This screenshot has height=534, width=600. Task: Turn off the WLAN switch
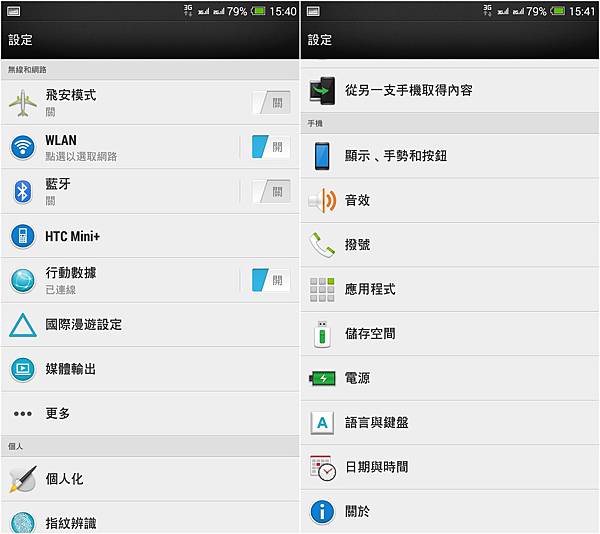(271, 147)
